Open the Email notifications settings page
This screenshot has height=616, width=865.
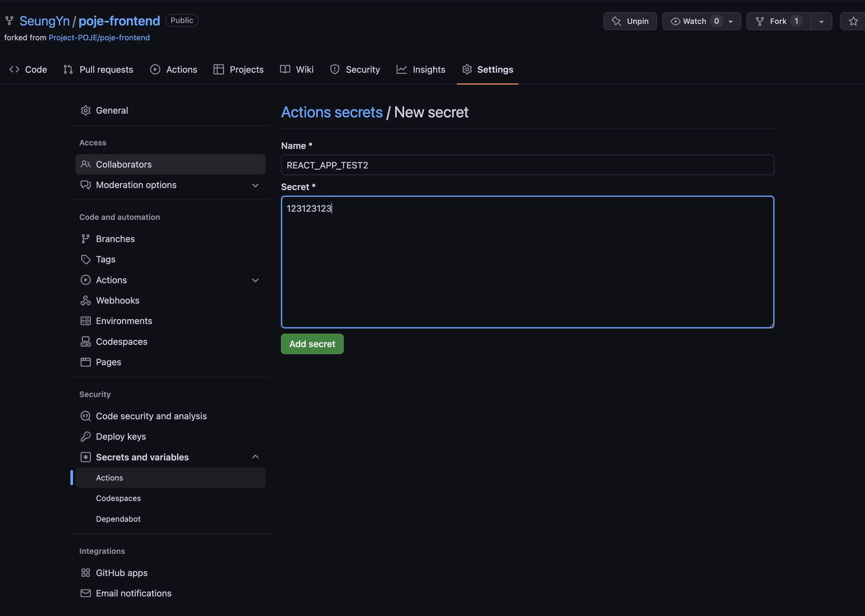pyautogui.click(x=170, y=593)
